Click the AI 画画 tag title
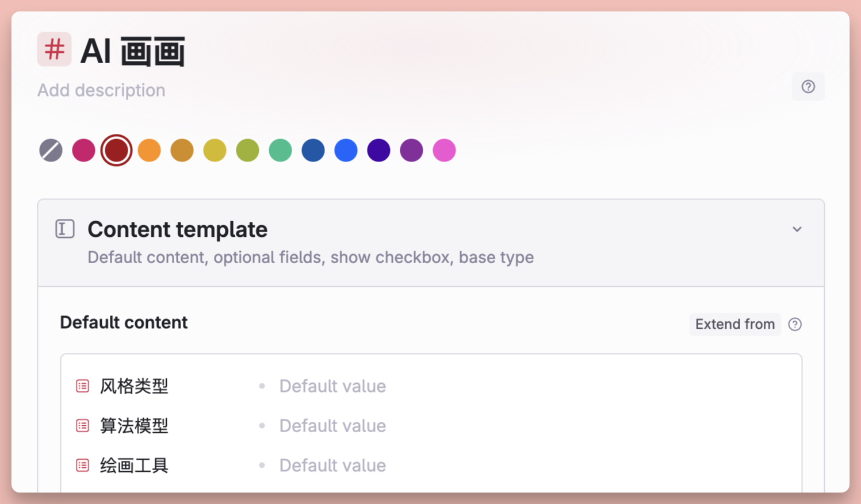 tap(133, 51)
